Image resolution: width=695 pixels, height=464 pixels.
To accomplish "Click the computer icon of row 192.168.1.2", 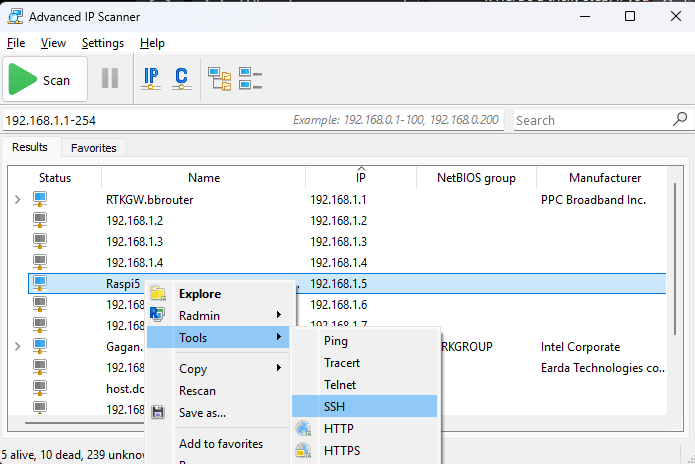I will point(40,220).
